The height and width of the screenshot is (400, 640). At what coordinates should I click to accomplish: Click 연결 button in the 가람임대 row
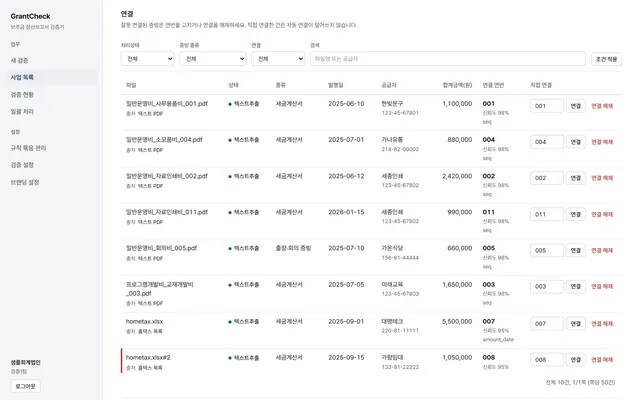(576, 360)
